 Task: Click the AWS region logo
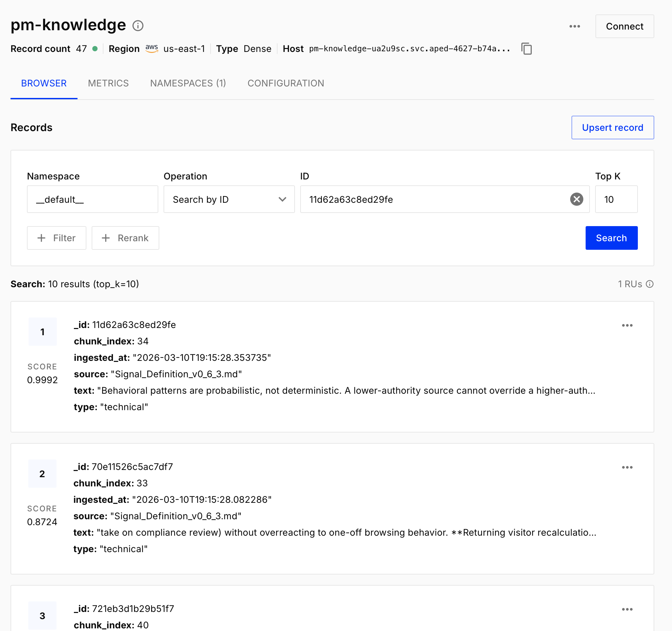point(152,48)
